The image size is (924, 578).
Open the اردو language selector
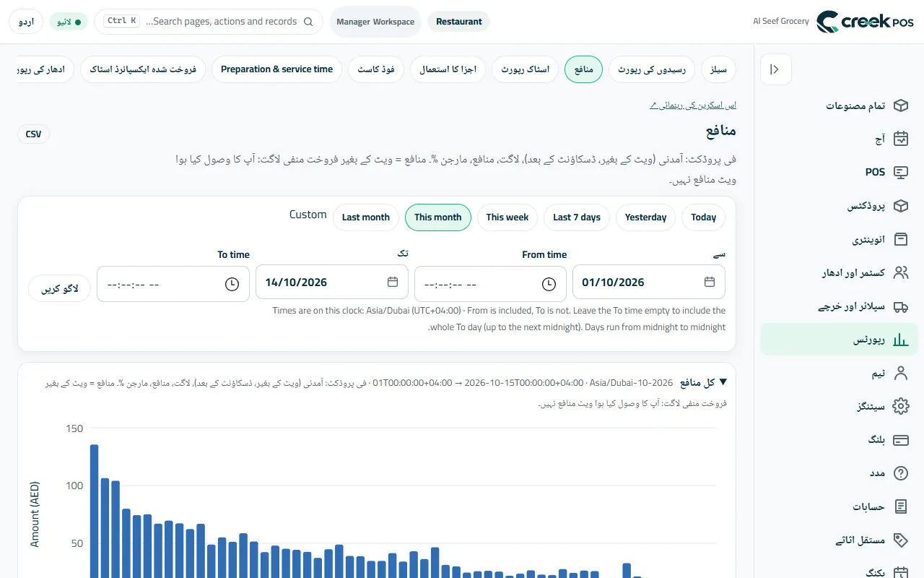pos(26,22)
